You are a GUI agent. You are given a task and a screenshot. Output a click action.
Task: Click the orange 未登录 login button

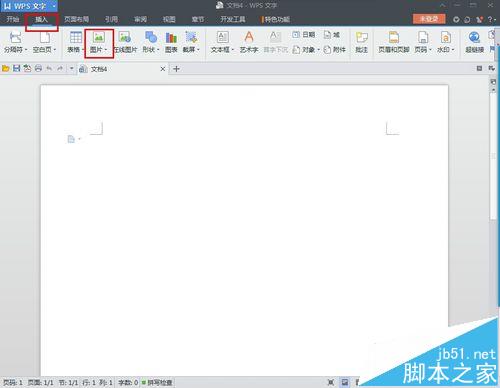[429, 19]
